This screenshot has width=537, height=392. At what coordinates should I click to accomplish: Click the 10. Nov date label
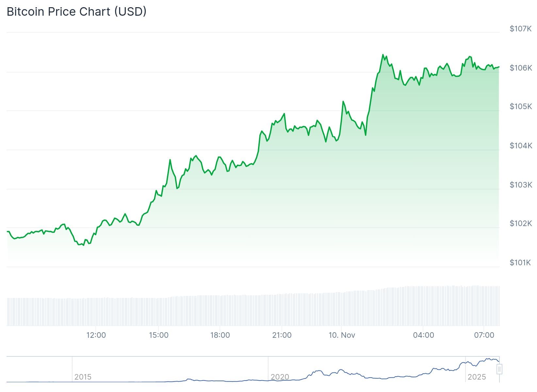342,335
